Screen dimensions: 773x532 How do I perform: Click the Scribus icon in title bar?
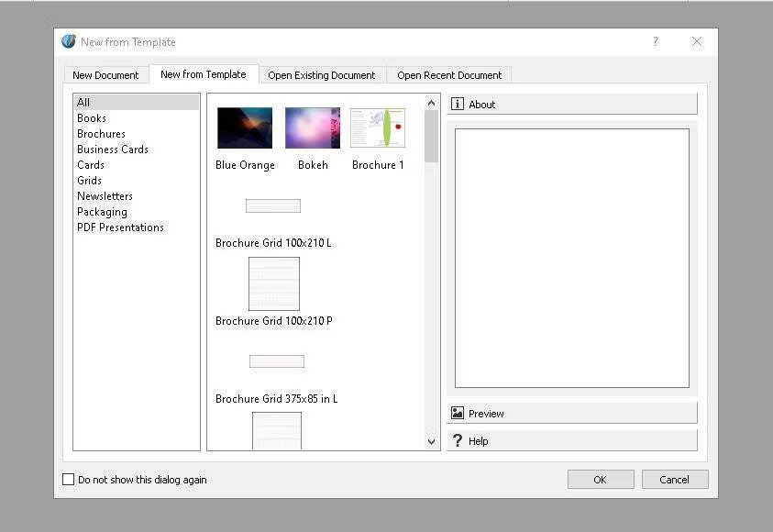tap(69, 41)
